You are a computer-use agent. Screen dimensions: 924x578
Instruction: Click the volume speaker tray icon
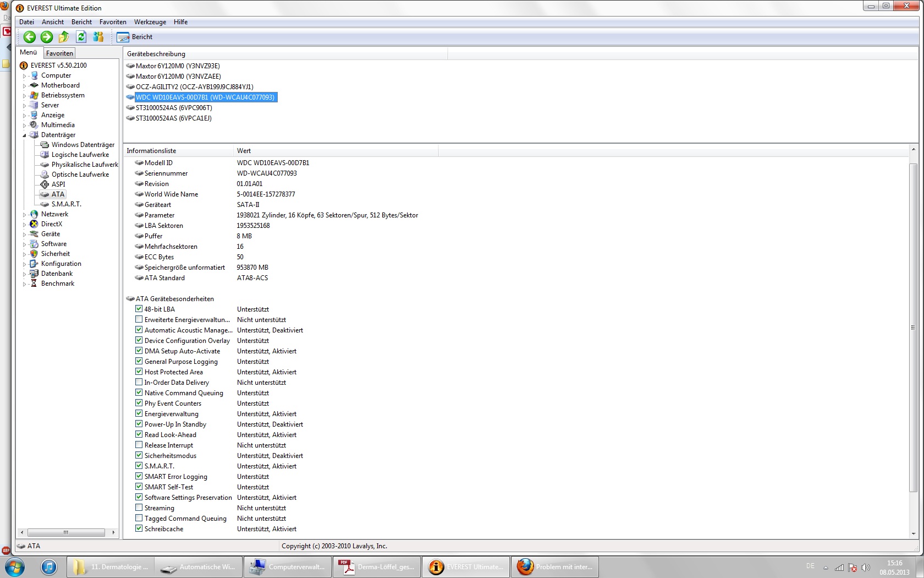(866, 568)
